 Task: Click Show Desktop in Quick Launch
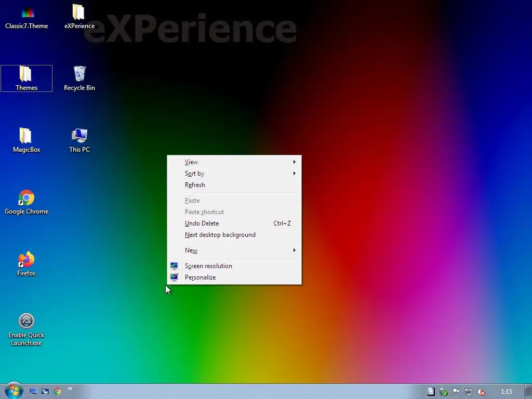[33, 392]
